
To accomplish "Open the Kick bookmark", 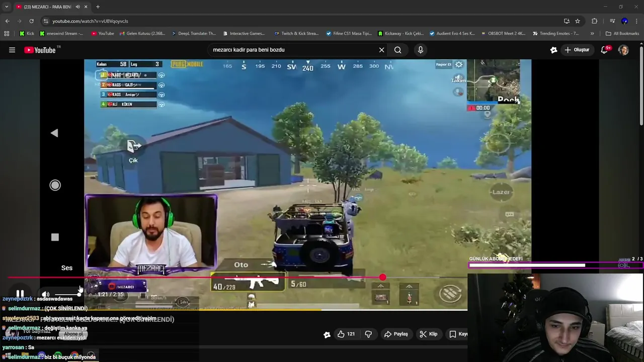I will click(27, 34).
